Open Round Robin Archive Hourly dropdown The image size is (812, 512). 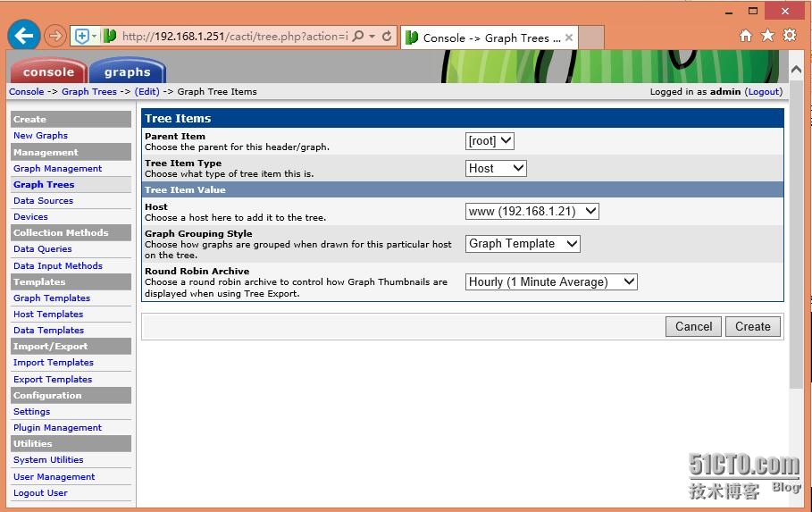coord(551,281)
